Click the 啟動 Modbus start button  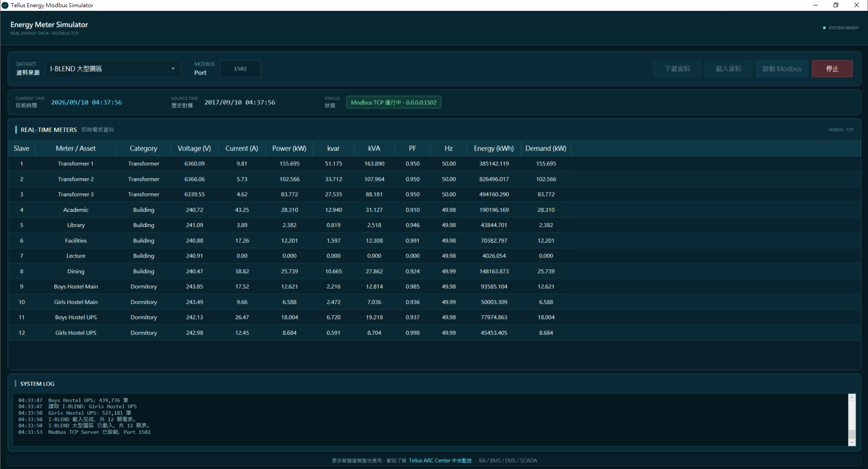coord(782,69)
